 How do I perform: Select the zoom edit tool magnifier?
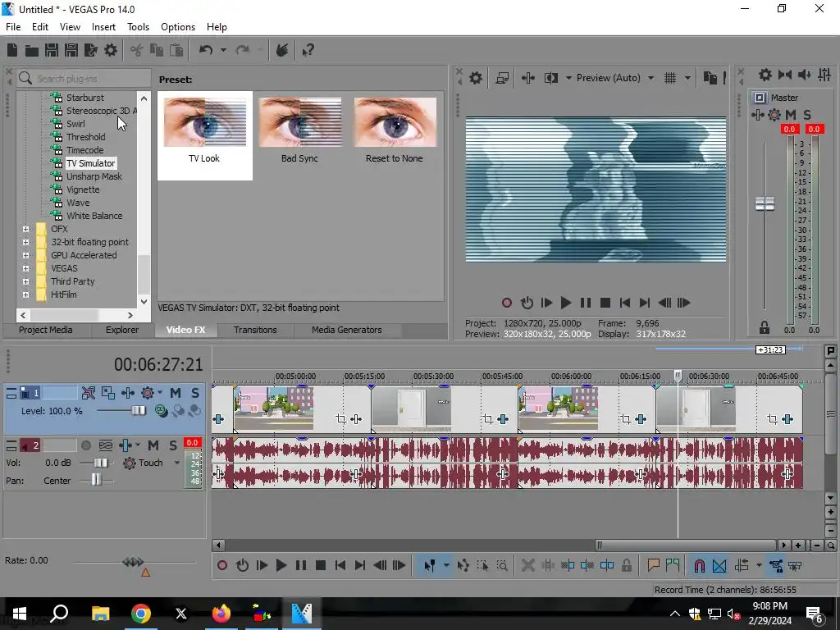pos(502,566)
